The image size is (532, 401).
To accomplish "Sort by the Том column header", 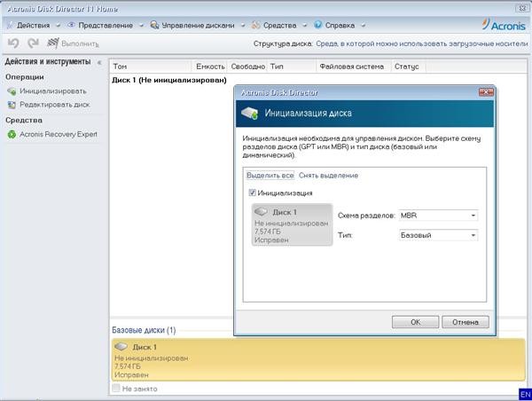I will click(x=151, y=67).
